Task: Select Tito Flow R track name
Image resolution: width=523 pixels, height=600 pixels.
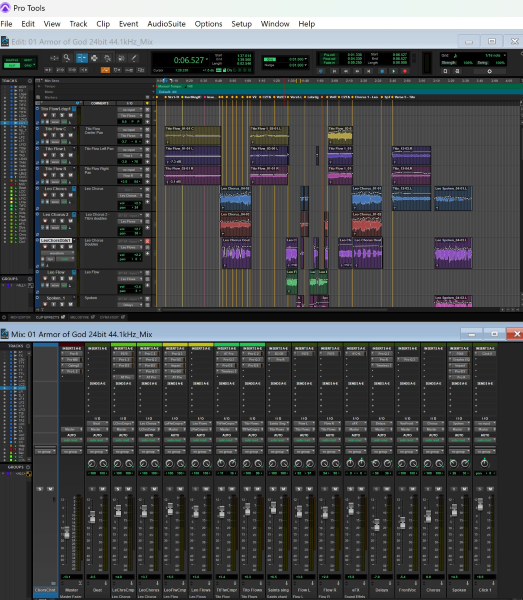Action: pyautogui.click(x=56, y=169)
